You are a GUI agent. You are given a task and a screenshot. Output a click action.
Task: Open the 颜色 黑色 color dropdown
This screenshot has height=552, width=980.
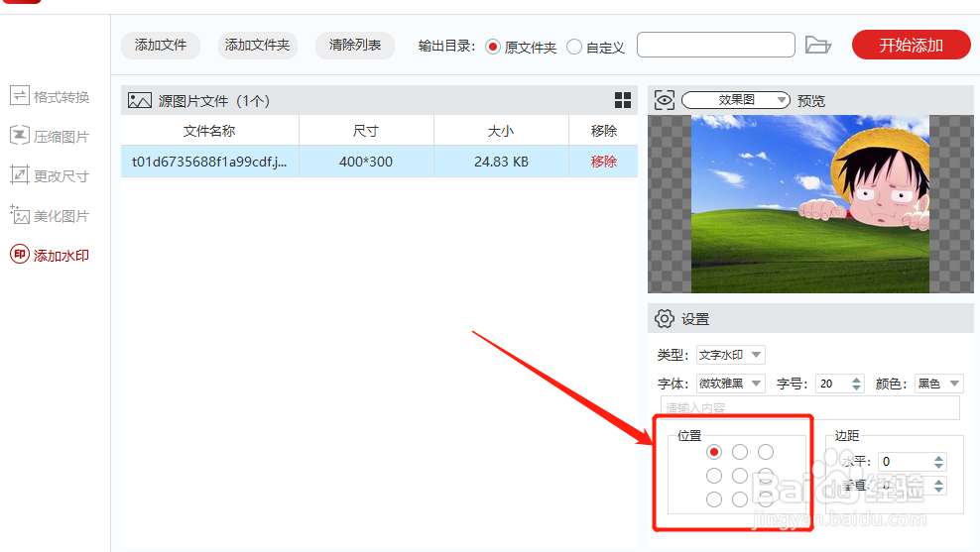[x=938, y=384]
